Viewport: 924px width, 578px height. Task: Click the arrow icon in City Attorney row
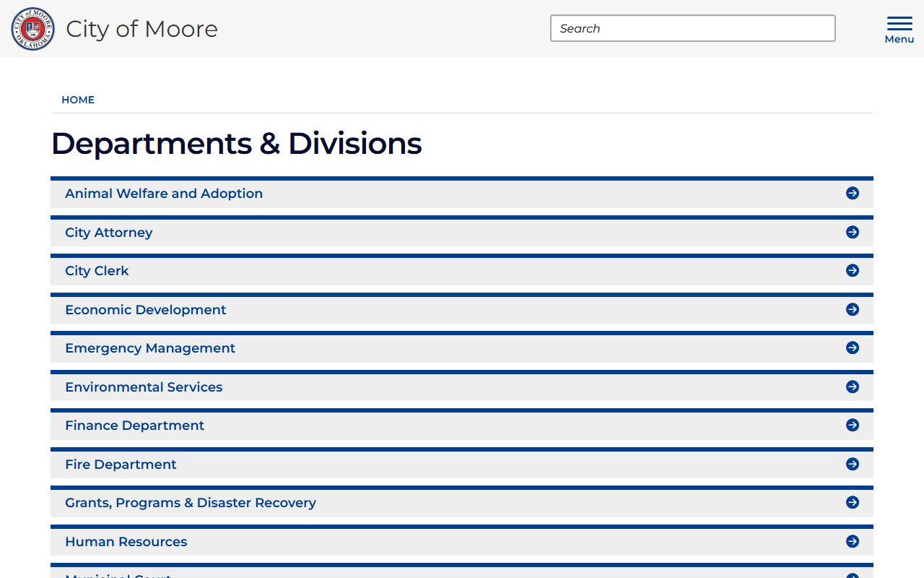pyautogui.click(x=853, y=232)
